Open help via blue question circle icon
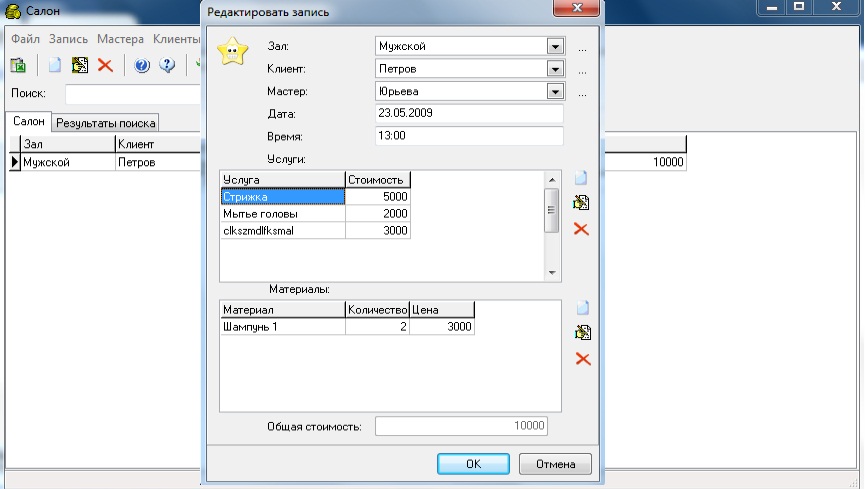Viewport: 865px width, 489px height. (142, 66)
